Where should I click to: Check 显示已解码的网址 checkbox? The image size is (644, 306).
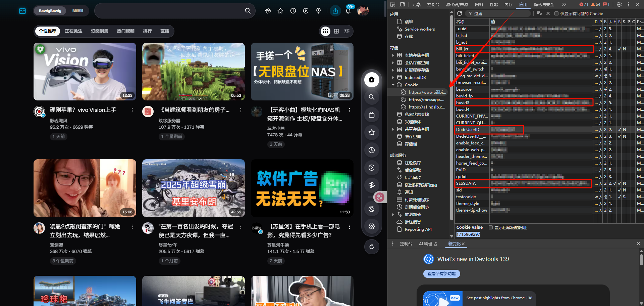click(491, 227)
